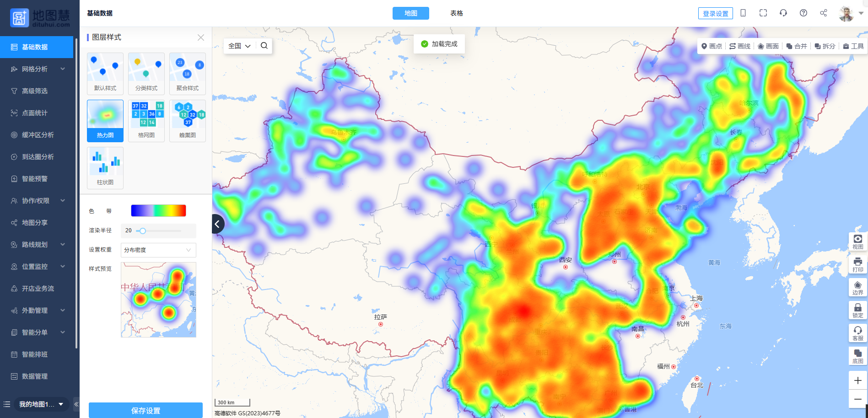The image size is (868, 418).
Task: Click the 登录设置 button
Action: (715, 13)
